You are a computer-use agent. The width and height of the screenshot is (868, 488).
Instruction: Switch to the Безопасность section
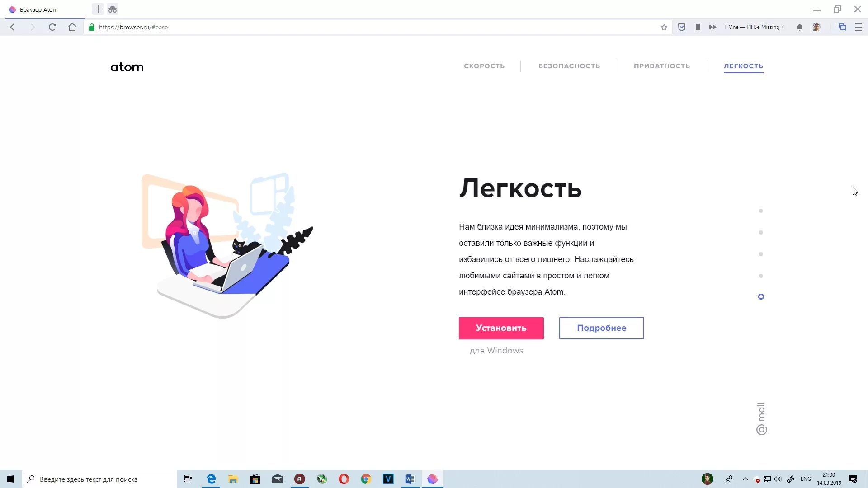click(x=569, y=66)
